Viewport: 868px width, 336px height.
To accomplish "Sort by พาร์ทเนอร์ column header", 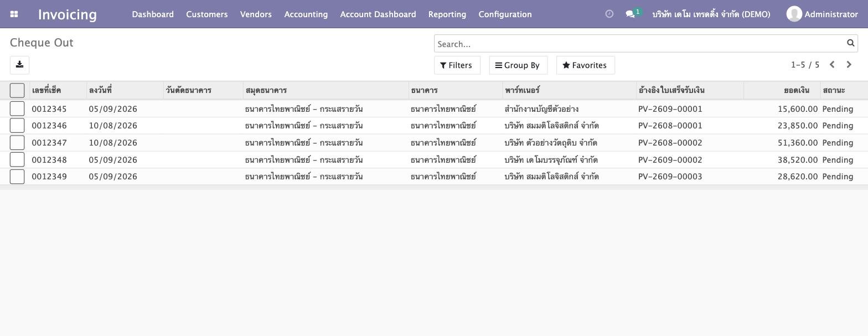I will coord(570,90).
